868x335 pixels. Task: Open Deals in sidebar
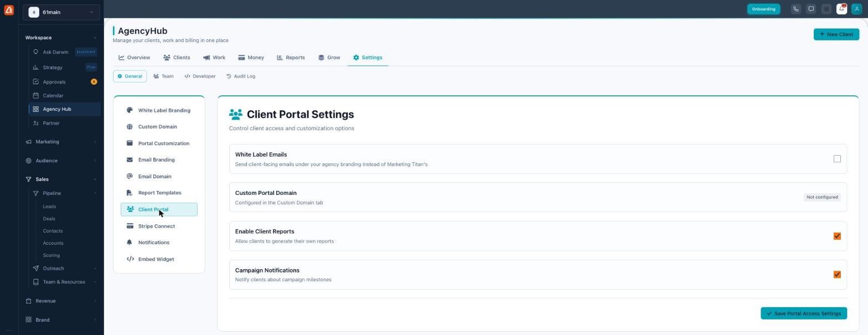49,219
